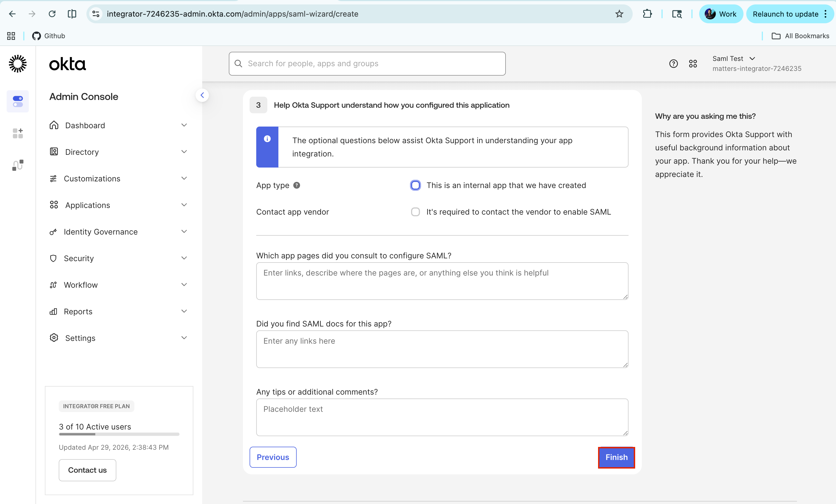
Task: Go back to the previous browser page
Action: pyautogui.click(x=12, y=14)
